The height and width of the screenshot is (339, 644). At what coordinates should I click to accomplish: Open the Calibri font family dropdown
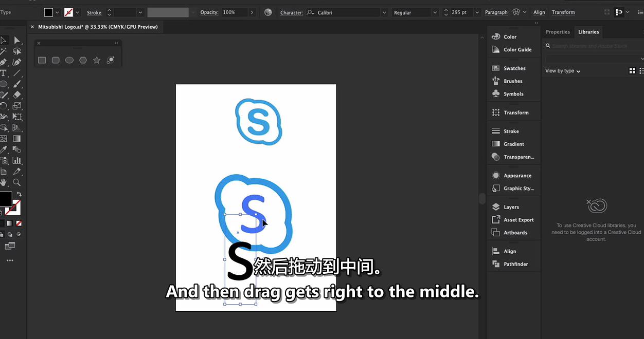coord(384,12)
